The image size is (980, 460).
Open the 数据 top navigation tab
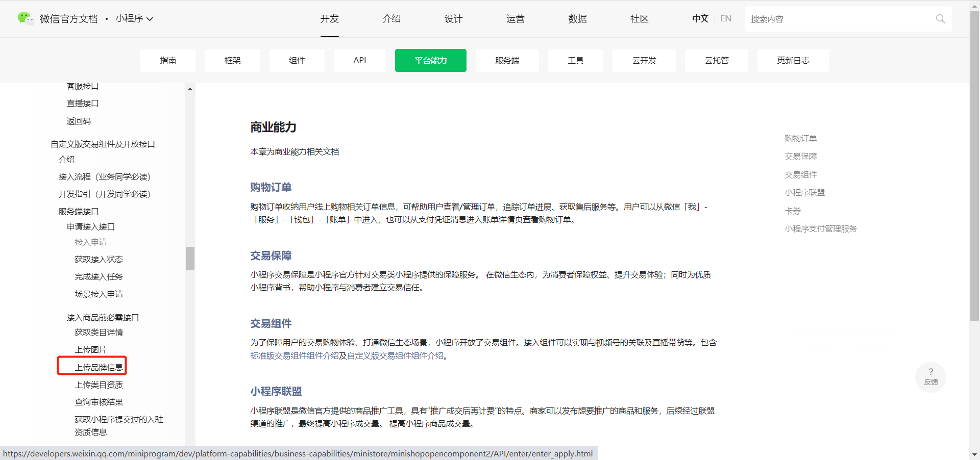point(577,19)
